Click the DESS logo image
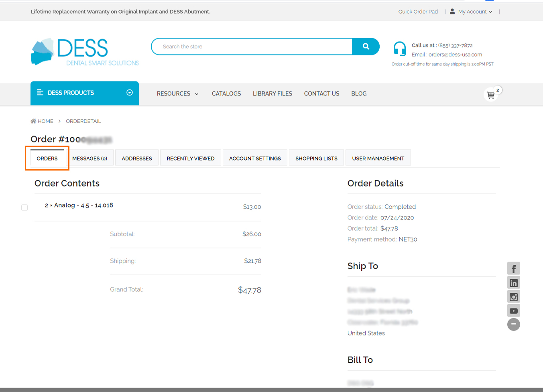The width and height of the screenshot is (543, 392). 85,52
